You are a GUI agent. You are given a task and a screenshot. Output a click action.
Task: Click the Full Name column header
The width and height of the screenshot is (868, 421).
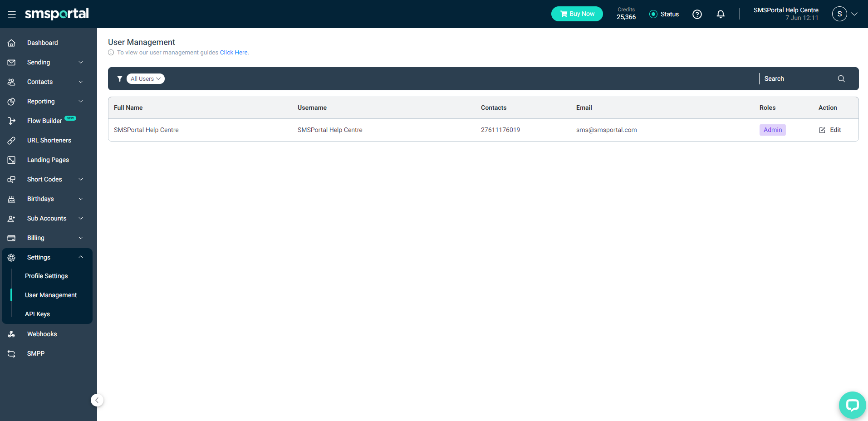128,108
